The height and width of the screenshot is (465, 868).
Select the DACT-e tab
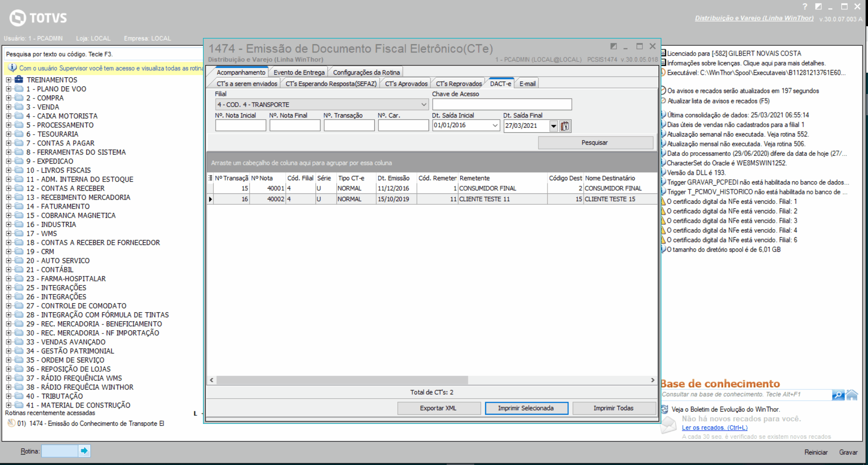(500, 84)
